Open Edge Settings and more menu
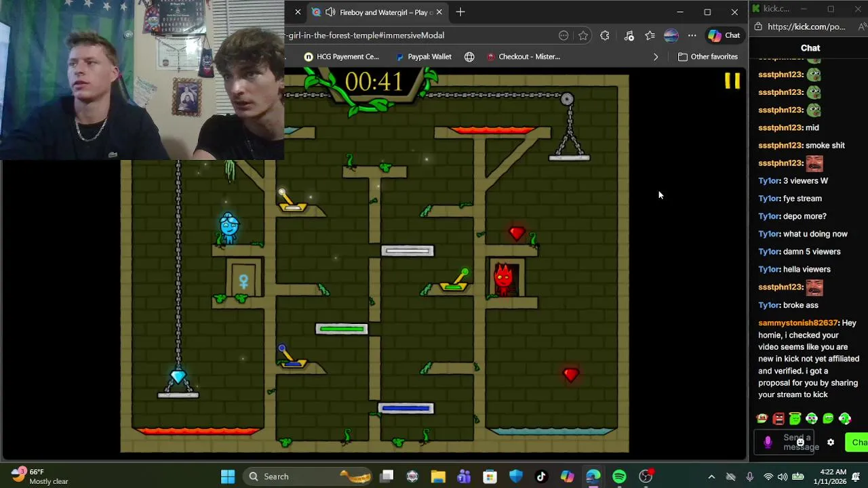The width and height of the screenshot is (868, 488). (x=692, y=35)
